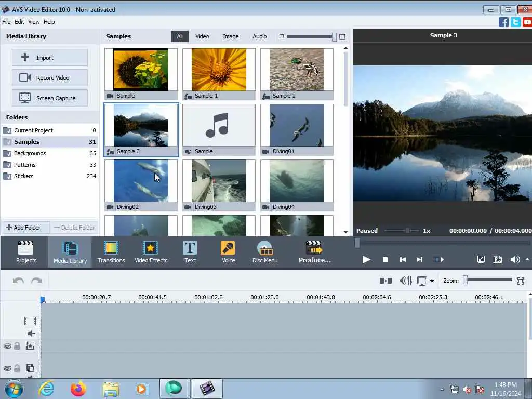
Task: Toggle visibility of video effects track
Action: click(x=7, y=346)
